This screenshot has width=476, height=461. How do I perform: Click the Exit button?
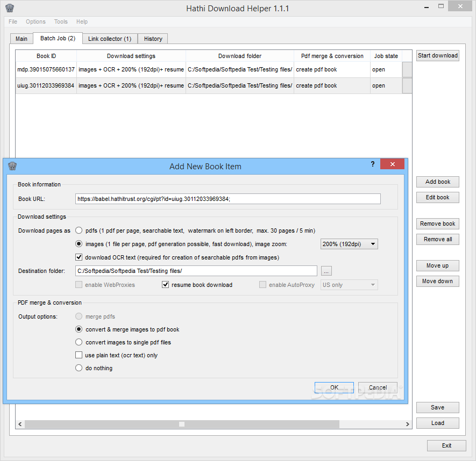(x=446, y=445)
